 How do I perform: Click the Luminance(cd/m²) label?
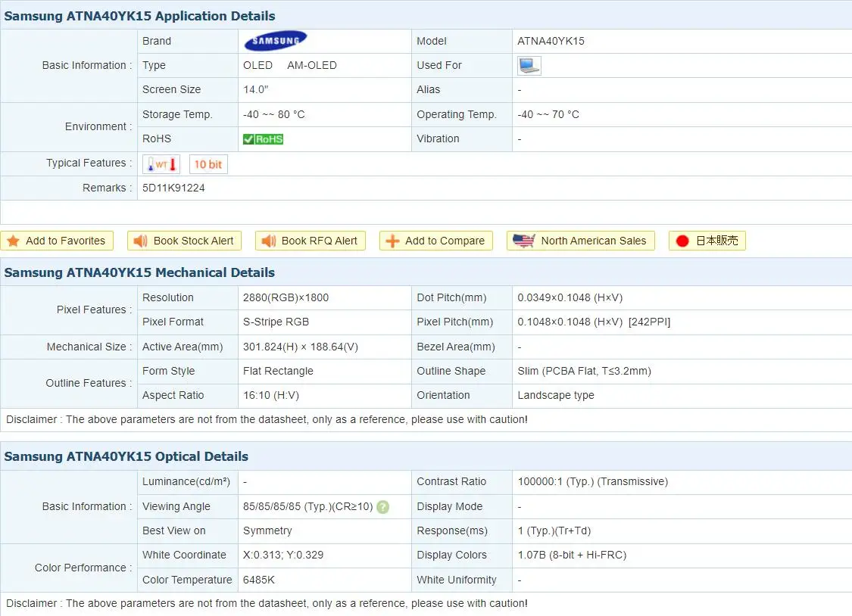point(186,482)
